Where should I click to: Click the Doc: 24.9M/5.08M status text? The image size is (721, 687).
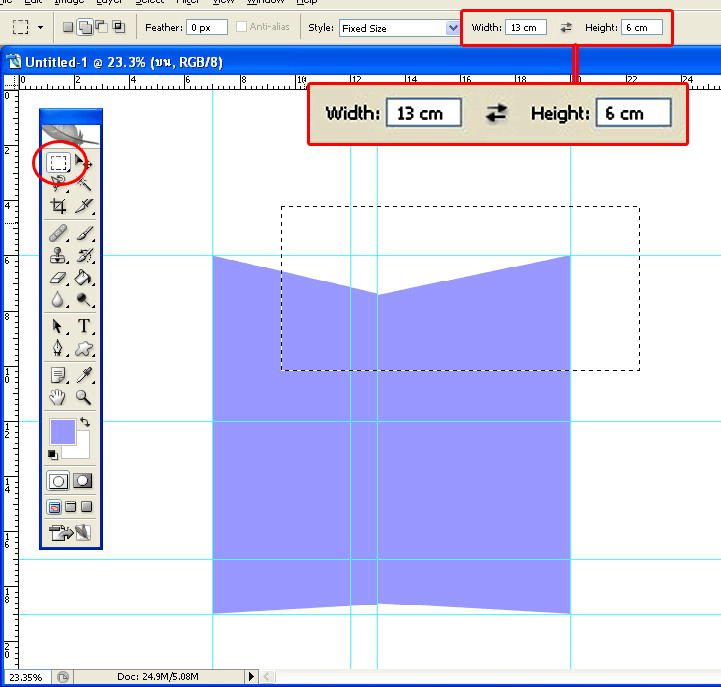pyautogui.click(x=158, y=676)
